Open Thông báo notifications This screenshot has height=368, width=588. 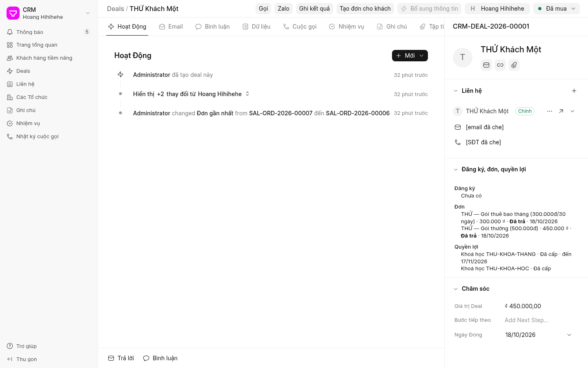tap(49, 32)
